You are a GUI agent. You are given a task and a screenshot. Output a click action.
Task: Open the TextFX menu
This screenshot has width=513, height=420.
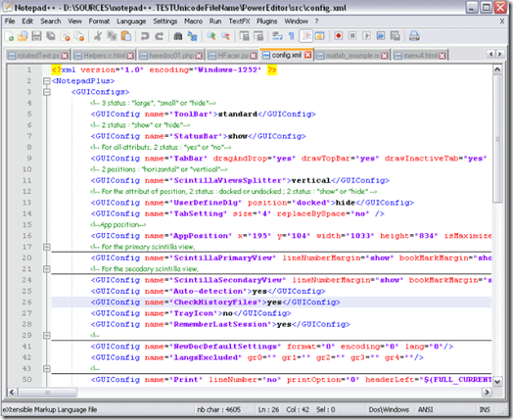point(239,22)
